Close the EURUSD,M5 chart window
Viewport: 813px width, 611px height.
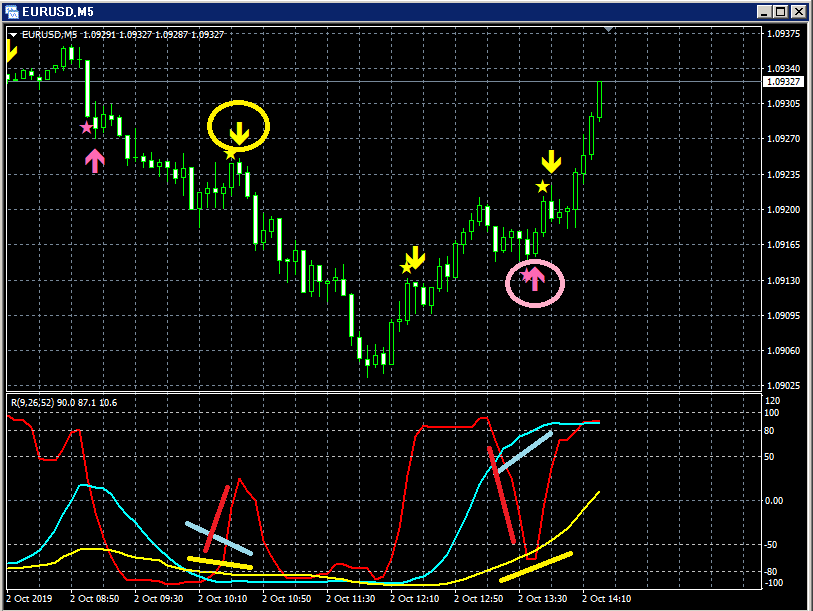click(x=798, y=11)
